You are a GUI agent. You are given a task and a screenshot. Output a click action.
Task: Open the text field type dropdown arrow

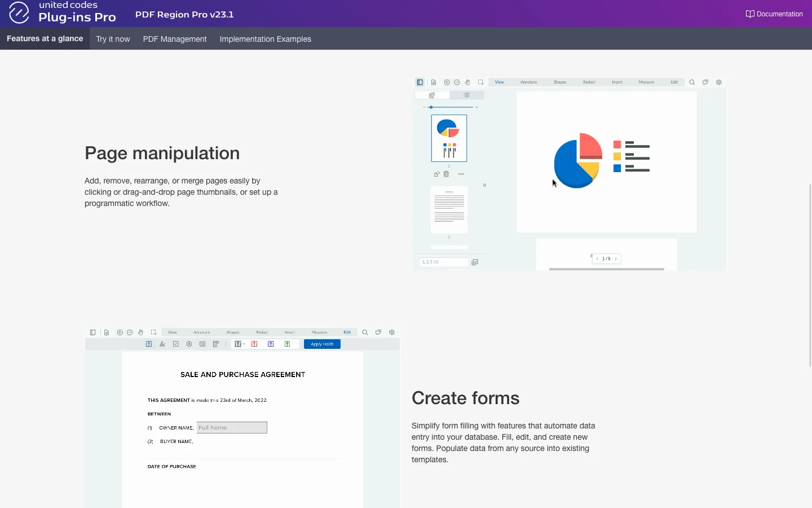point(244,344)
